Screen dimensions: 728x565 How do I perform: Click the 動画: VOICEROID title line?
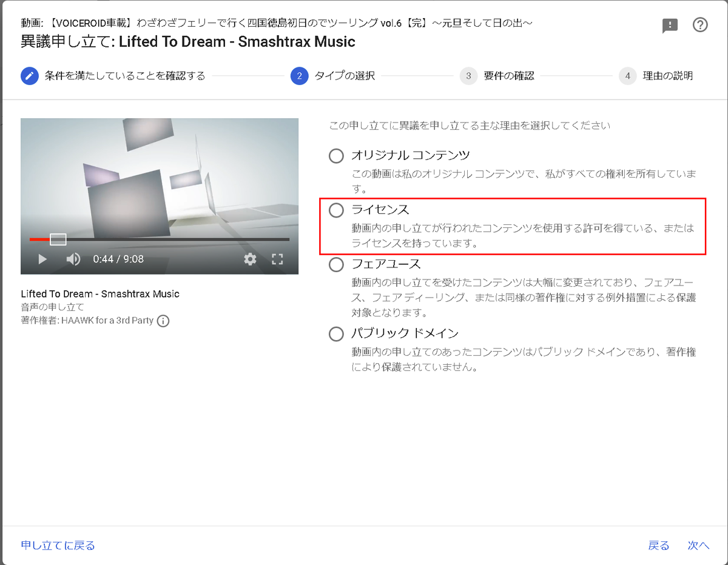coord(277,23)
